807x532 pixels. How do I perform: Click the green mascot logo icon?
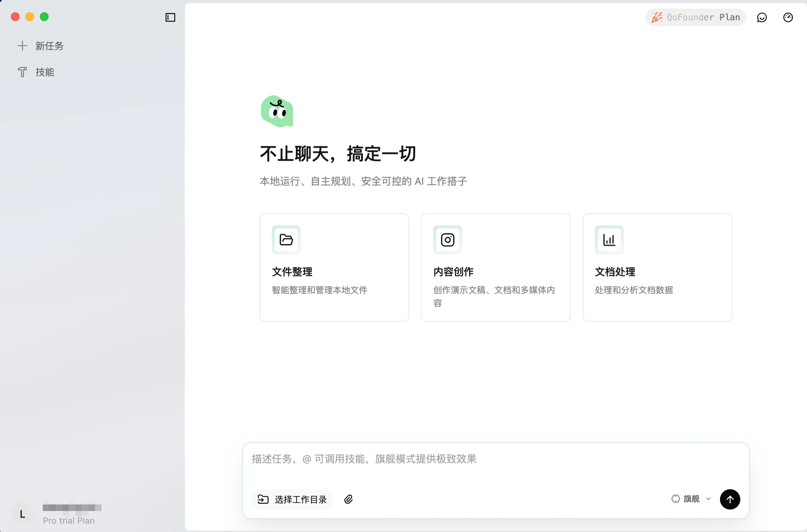click(277, 111)
